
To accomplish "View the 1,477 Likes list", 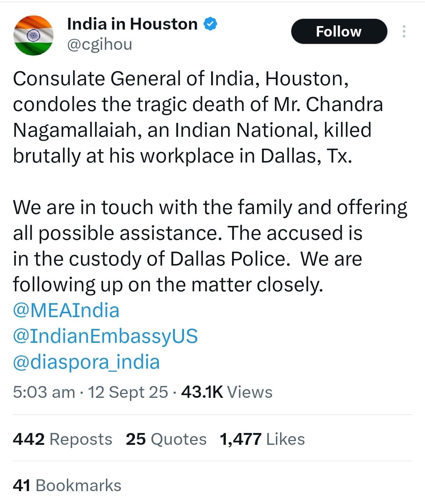I will tap(262, 439).
